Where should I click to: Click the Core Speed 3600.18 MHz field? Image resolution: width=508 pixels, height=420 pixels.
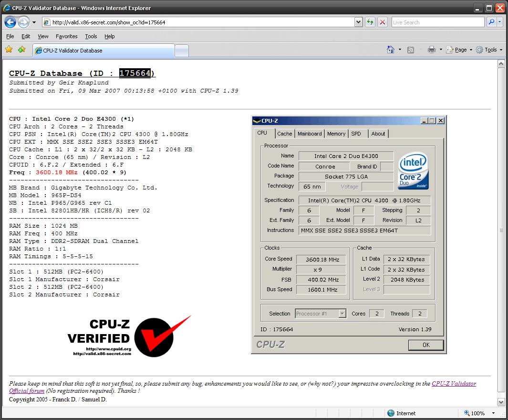tap(321, 259)
